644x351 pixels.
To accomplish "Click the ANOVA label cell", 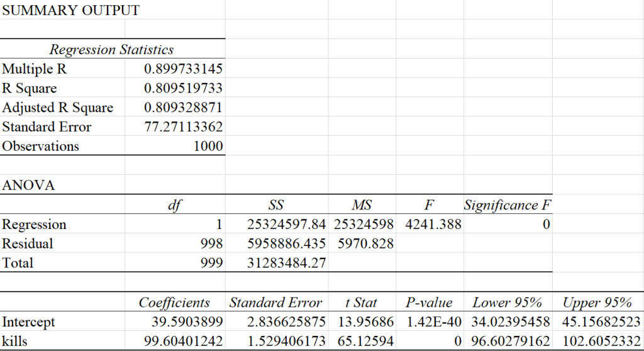I will click(29, 186).
